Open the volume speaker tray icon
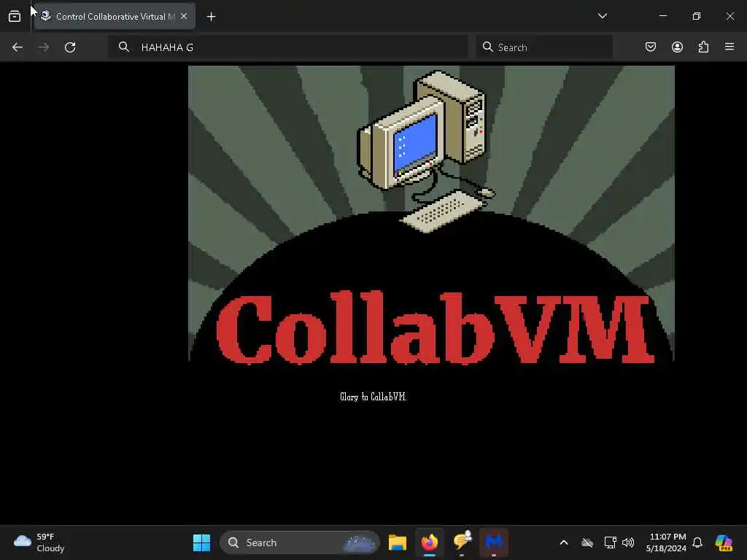Screen dimensions: 747x560 [628, 542]
